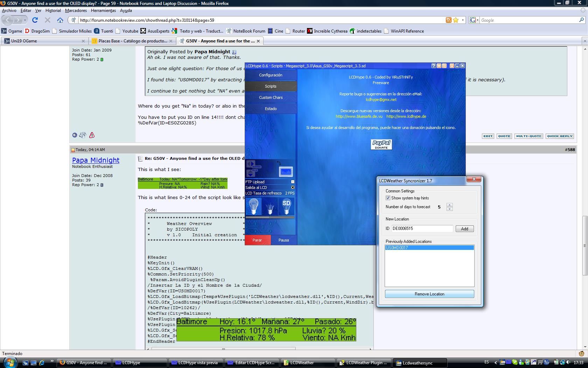Image resolution: width=588 pixels, height=368 pixels.
Task: Click the lit light bulb backlight icon
Action: [x=253, y=206]
